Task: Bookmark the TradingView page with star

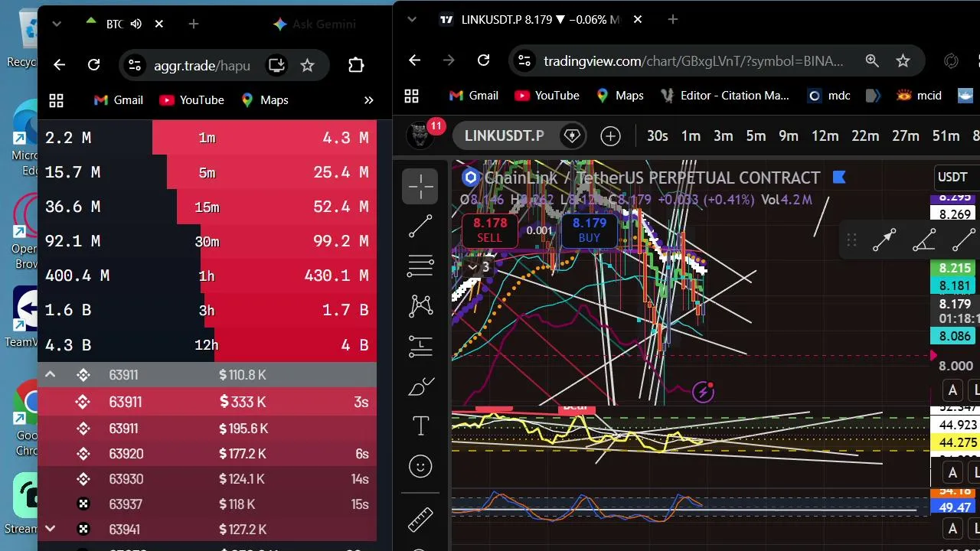Action: (x=903, y=60)
